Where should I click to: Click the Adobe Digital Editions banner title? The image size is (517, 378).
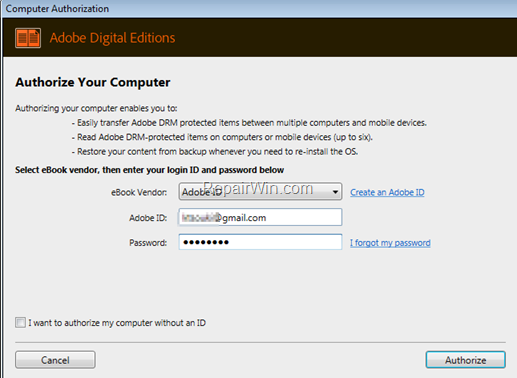click(x=112, y=38)
